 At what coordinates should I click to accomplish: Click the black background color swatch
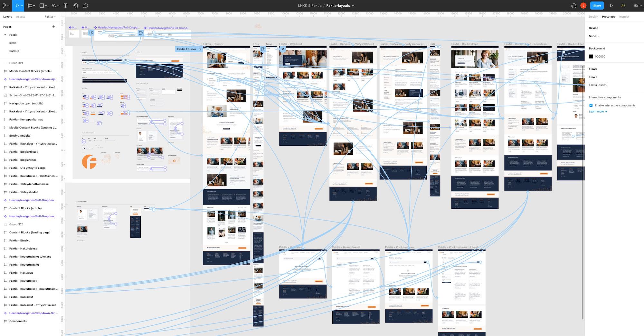point(591,56)
